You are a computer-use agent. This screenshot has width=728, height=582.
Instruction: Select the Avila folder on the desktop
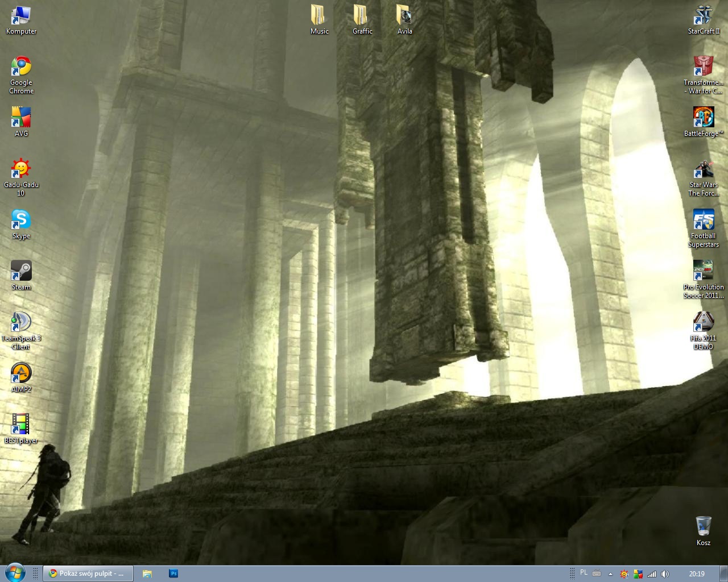tap(404, 20)
